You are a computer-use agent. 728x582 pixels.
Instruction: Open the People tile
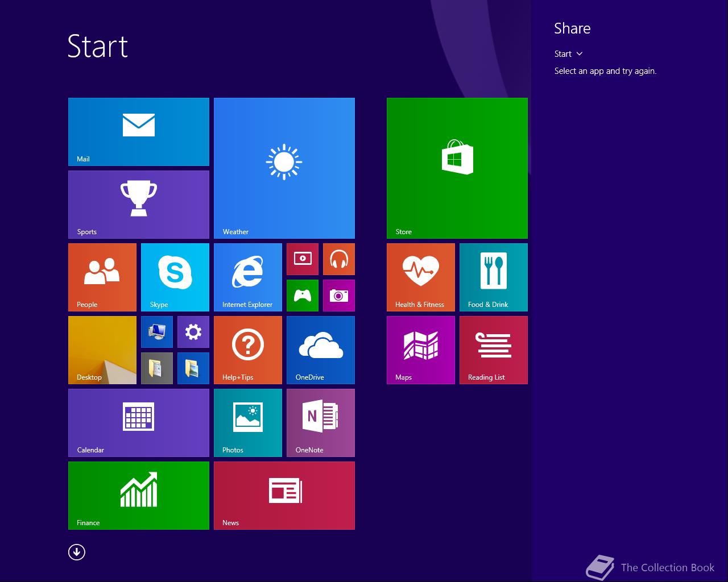102,277
